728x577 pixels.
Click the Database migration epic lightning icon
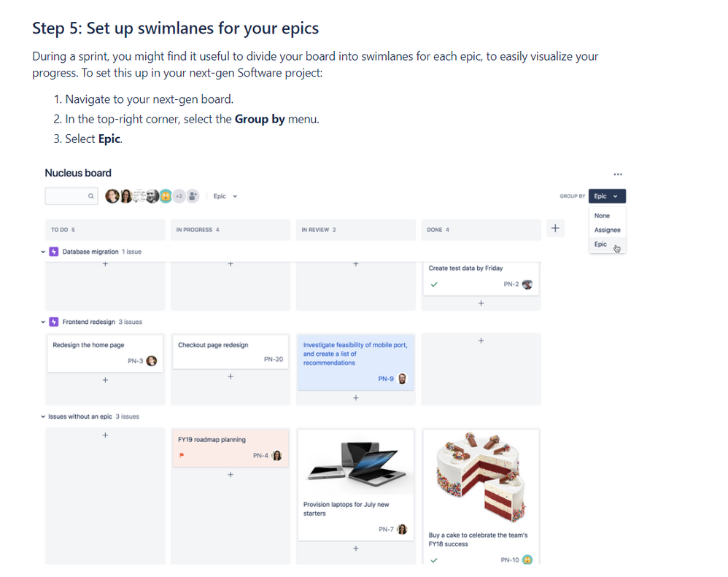point(54,252)
